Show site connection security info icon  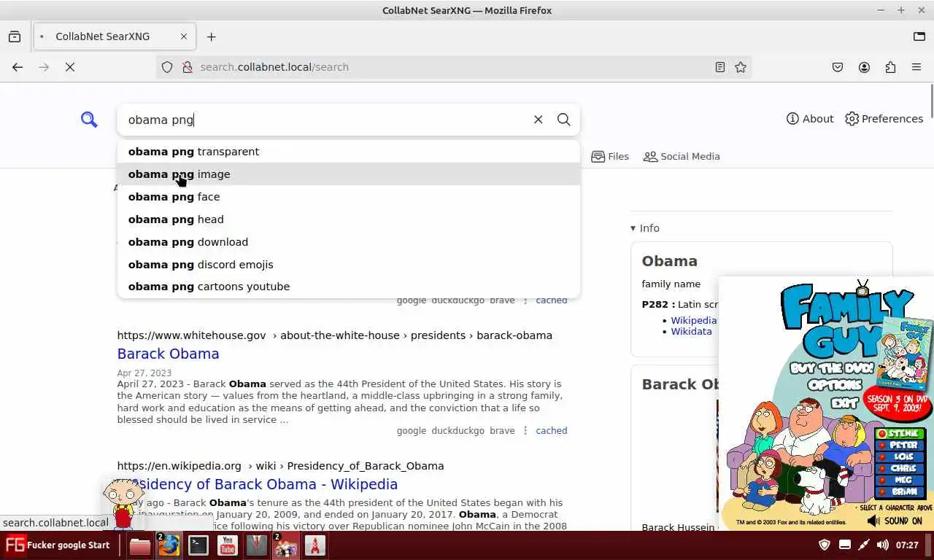(x=187, y=67)
